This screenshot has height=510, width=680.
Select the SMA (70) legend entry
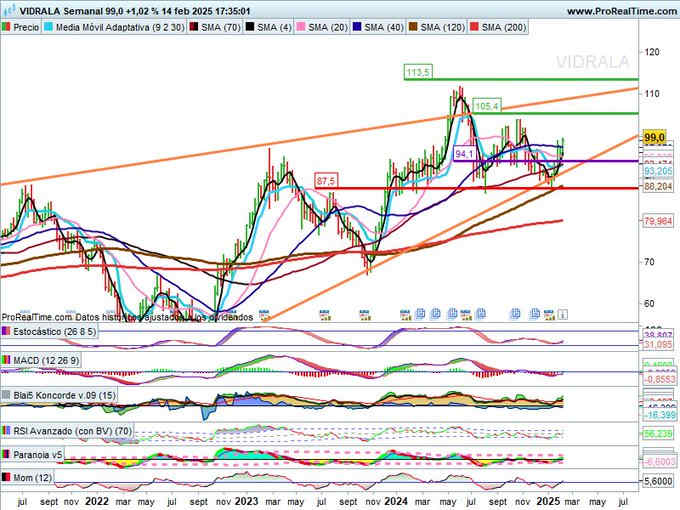[216, 27]
